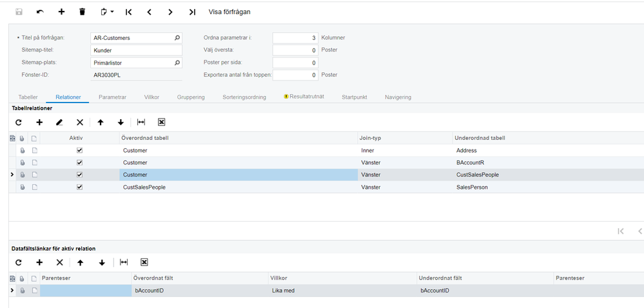Screen dimensions: 644x308
Task: Toggle Aktiv checkbox for the Customer–BAccountR row
Action: point(79,162)
